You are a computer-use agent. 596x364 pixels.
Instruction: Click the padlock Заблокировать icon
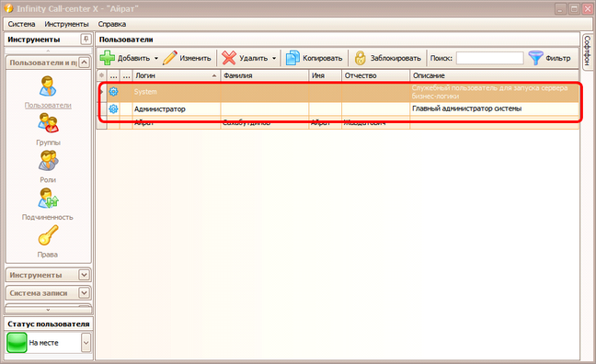360,58
